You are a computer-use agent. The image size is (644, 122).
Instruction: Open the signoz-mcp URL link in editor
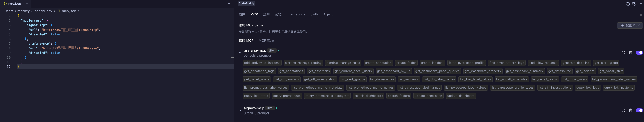tap(70, 30)
